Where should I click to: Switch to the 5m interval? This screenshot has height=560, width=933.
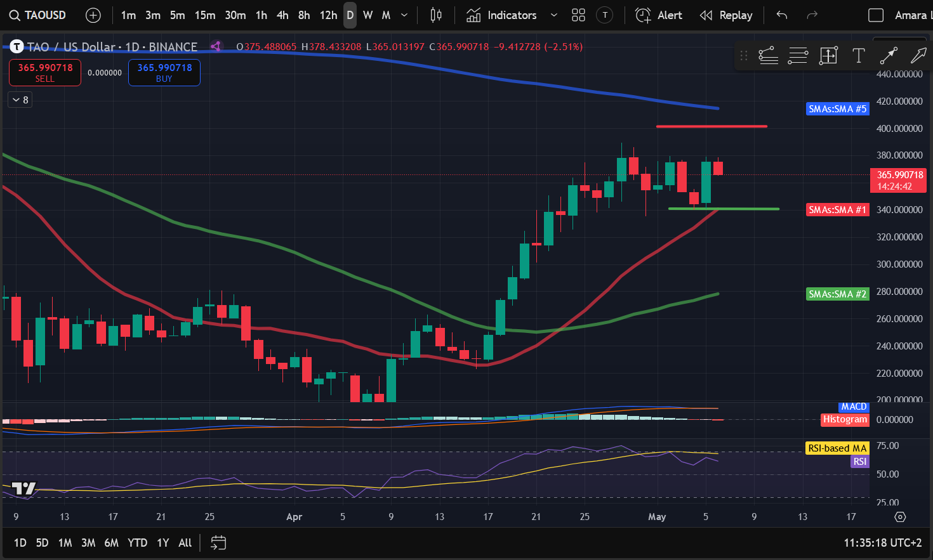(178, 15)
